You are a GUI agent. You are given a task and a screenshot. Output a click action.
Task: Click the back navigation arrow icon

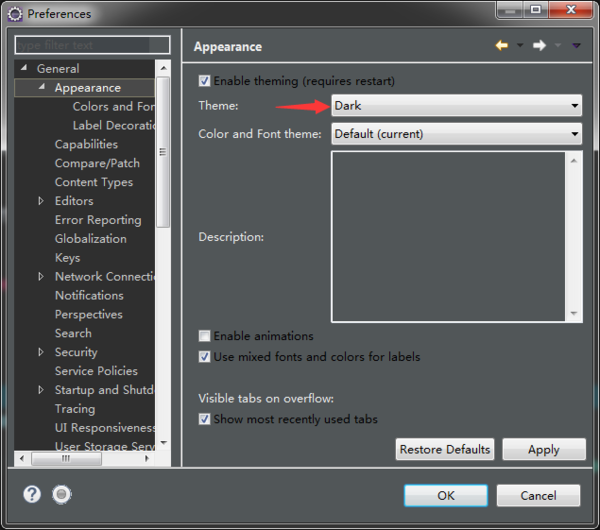pyautogui.click(x=502, y=46)
